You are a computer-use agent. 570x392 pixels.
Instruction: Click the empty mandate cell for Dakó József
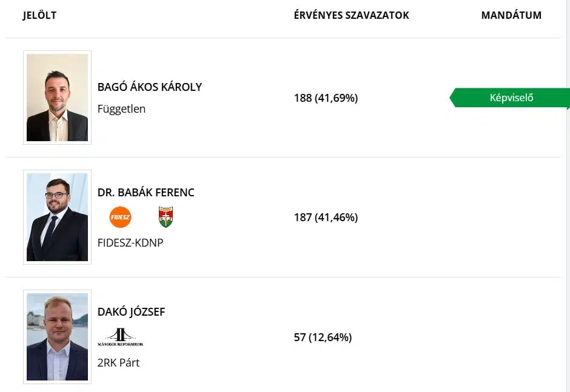tap(511, 337)
